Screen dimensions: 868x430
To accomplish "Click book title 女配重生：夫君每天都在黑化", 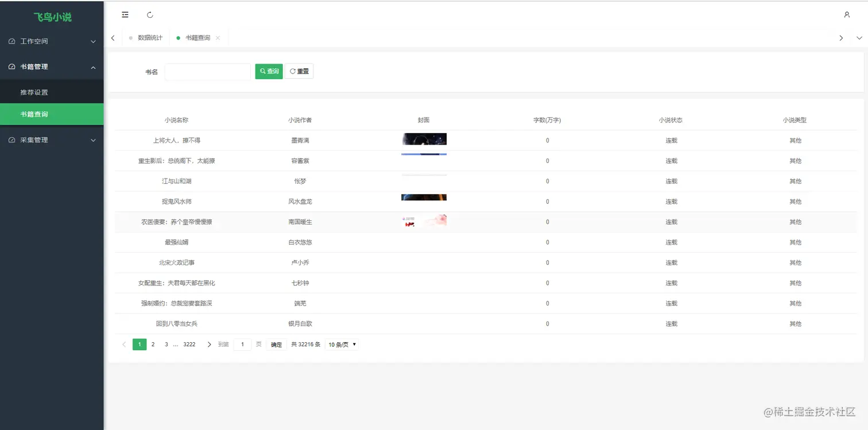I will tap(177, 283).
